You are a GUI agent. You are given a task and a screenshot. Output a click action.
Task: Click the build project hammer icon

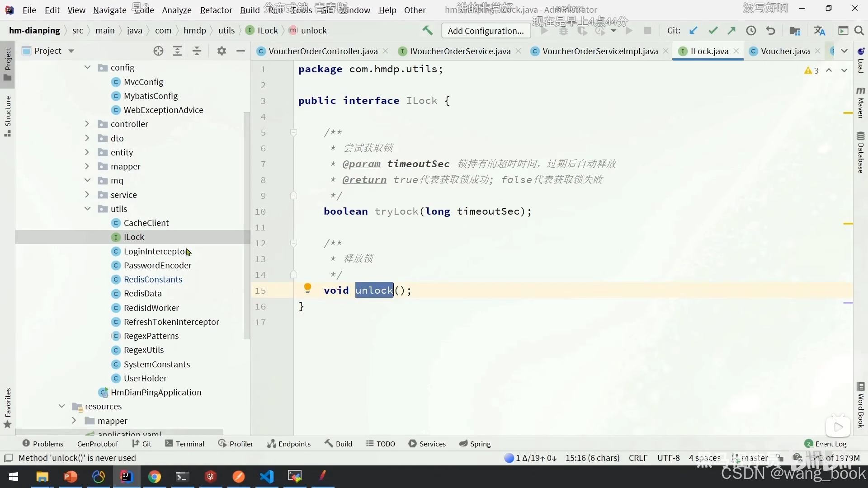[x=427, y=30]
